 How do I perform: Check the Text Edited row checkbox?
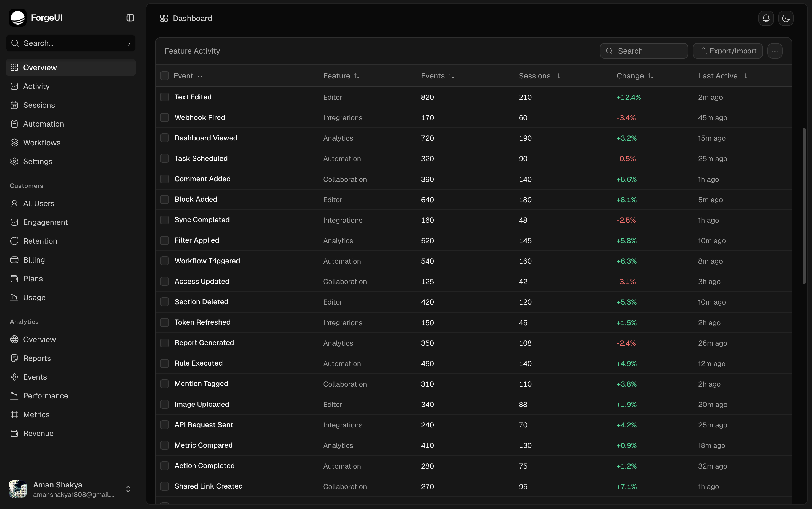point(165,97)
